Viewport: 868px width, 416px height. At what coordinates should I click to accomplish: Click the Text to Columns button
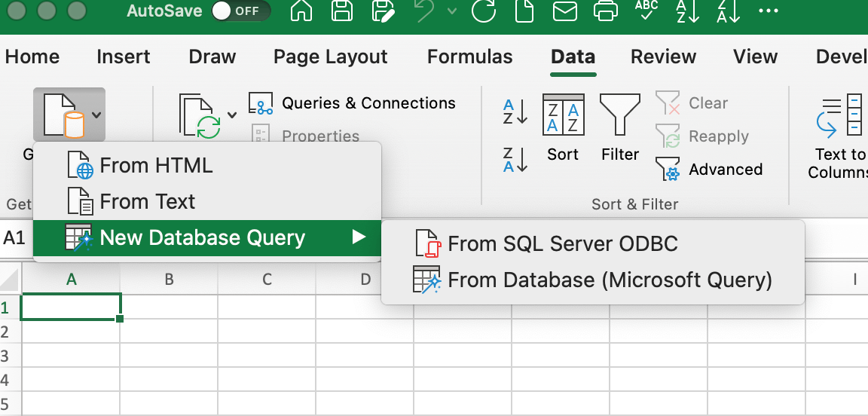[x=839, y=136]
